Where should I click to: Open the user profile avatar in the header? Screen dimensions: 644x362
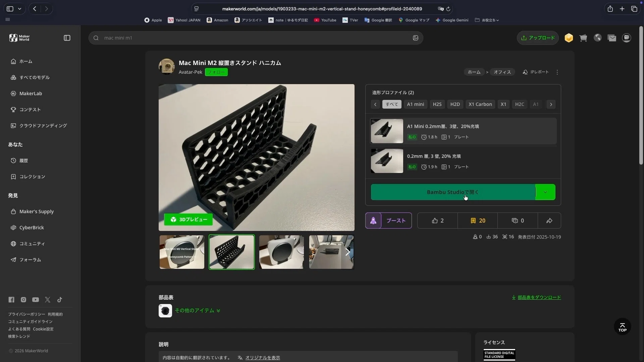627,38
